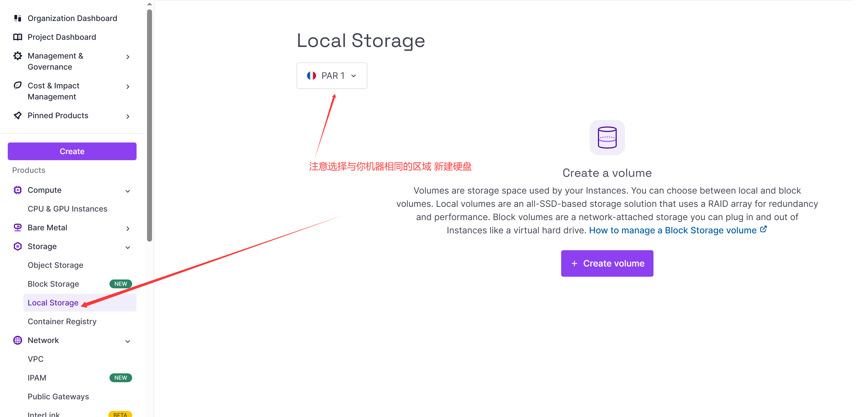The image size is (868, 417).
Task: Click sidebar scroll up arrow
Action: pos(149,4)
